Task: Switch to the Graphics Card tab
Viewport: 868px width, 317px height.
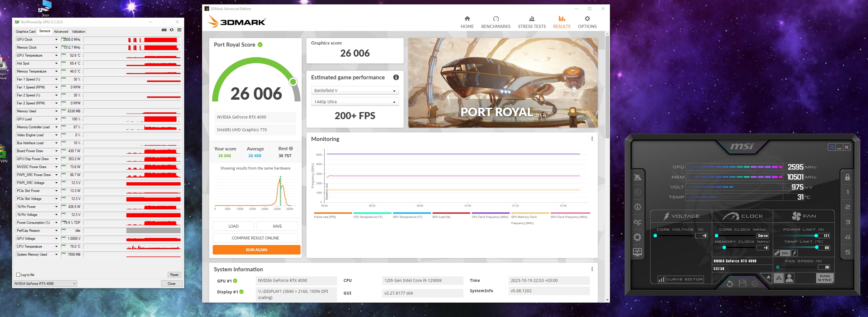Action: 26,31
